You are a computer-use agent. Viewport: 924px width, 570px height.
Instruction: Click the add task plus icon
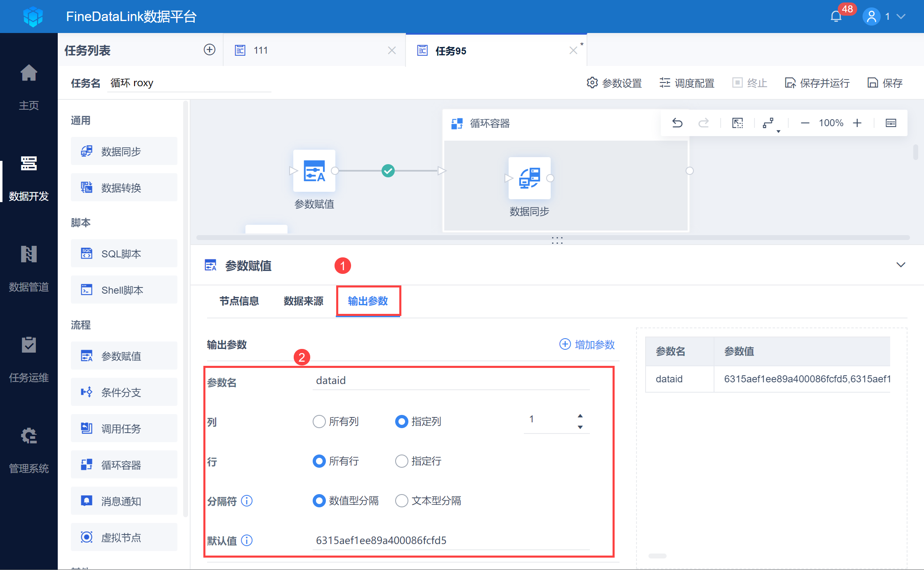pyautogui.click(x=210, y=50)
